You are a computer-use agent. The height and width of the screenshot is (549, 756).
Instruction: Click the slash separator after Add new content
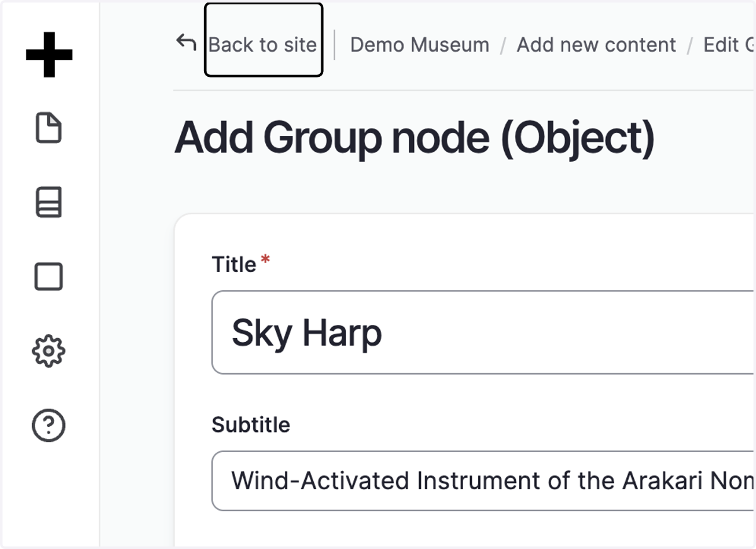pyautogui.click(x=690, y=45)
